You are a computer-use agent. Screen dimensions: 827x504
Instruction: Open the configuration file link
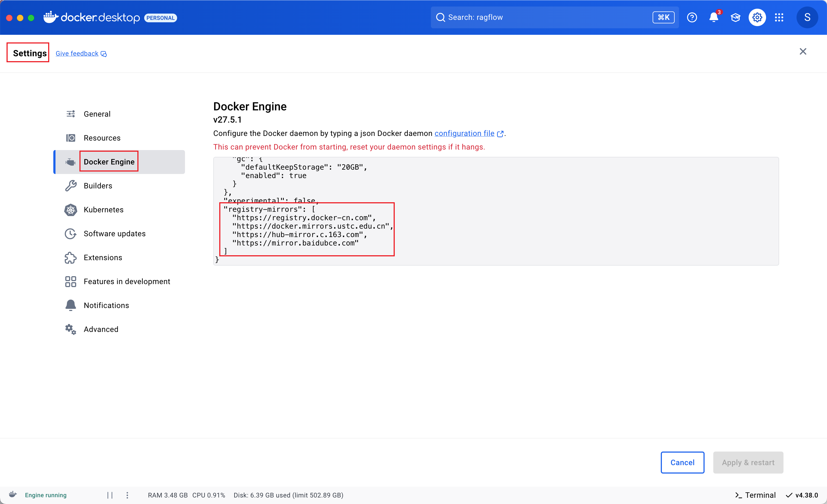click(465, 133)
